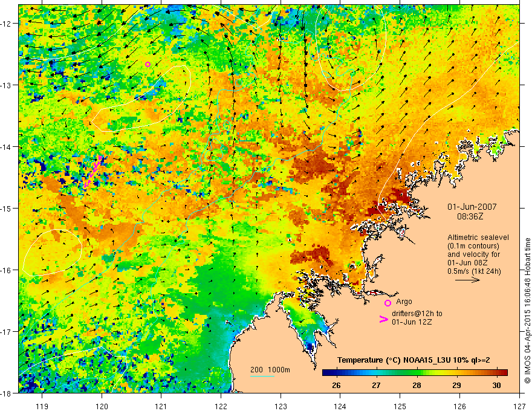Click the magenta drifter track near 120E
Viewport: 532px width, 411px height.
(x=92, y=171)
